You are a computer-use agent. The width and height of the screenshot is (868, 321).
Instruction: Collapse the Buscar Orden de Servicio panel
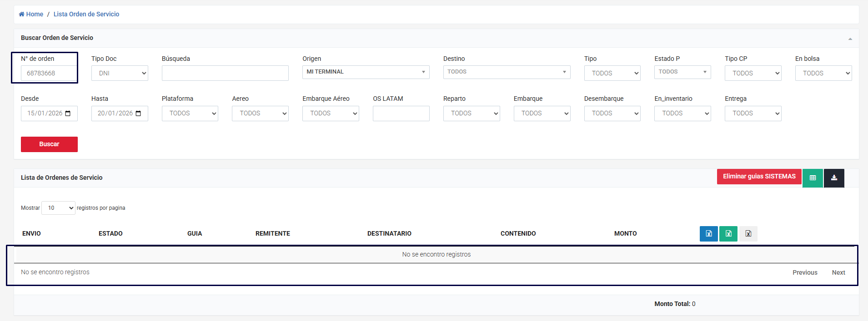850,39
